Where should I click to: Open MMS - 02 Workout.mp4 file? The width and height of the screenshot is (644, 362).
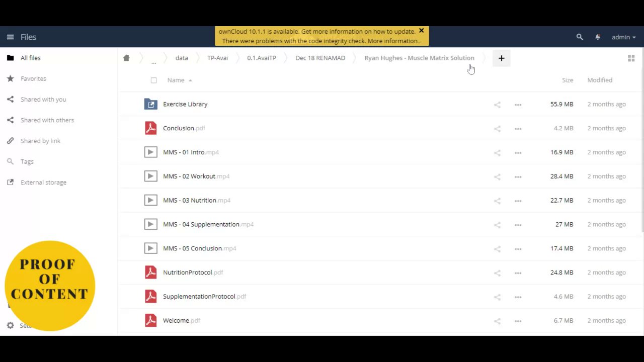pos(196,176)
